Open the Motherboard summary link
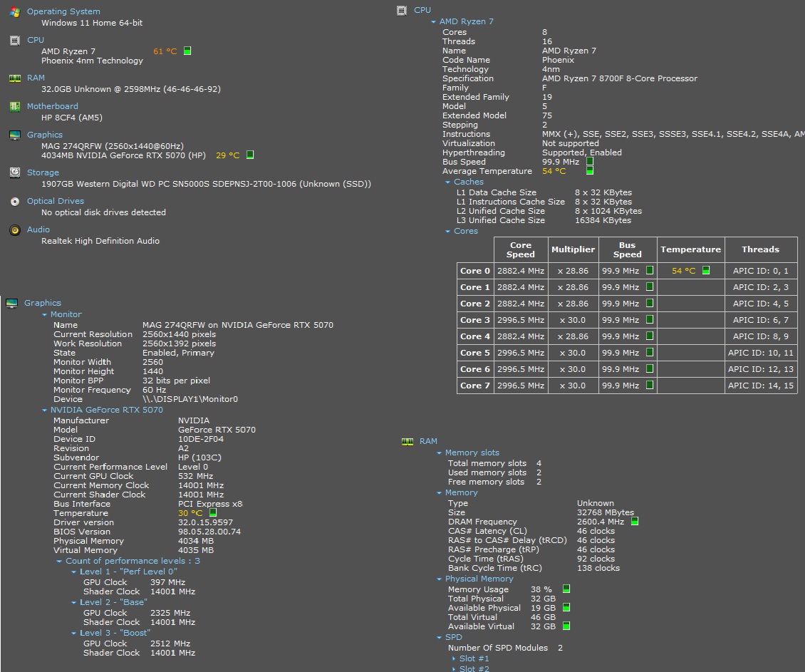The height and width of the screenshot is (672, 805). tap(53, 106)
